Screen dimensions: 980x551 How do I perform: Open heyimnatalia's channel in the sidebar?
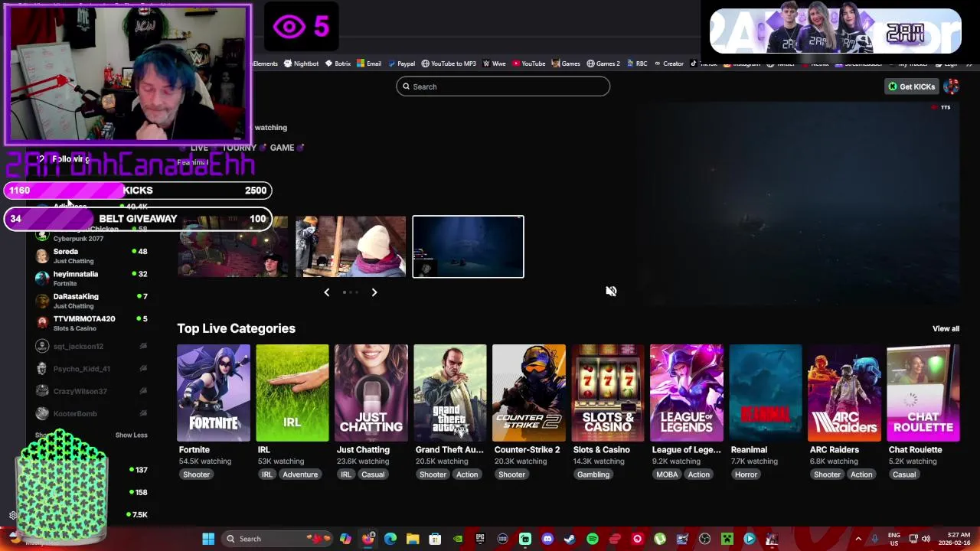(x=92, y=278)
